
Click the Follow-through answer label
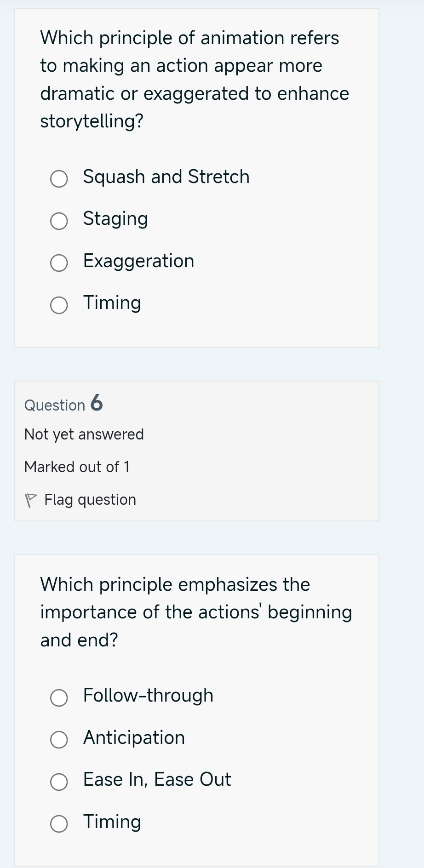[x=148, y=696]
